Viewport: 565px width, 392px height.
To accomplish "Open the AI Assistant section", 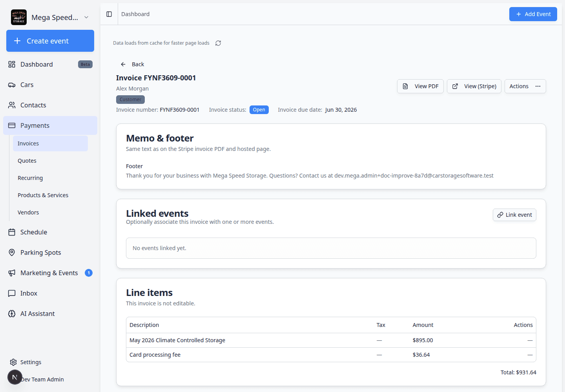I will pos(50,314).
